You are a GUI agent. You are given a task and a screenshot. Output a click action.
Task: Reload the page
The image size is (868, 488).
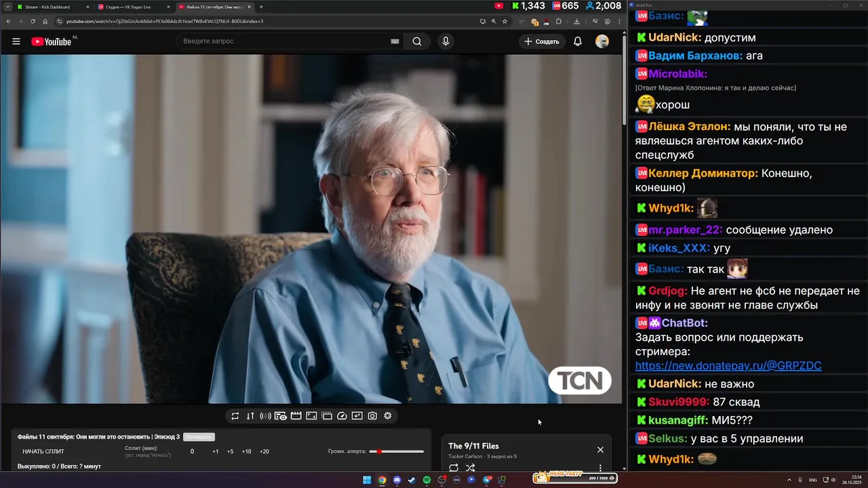click(x=33, y=21)
